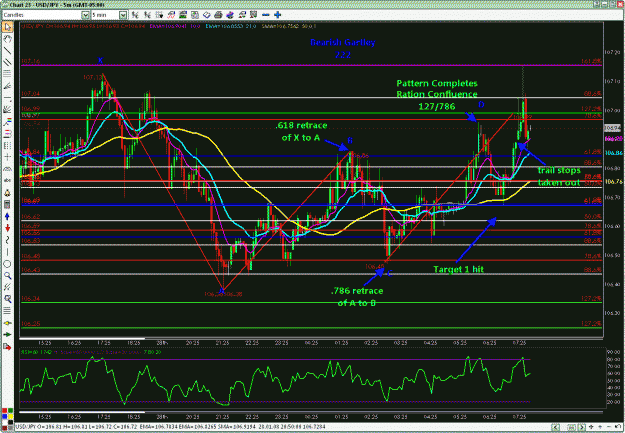The image size is (625, 433).
Task: Select the fan lines tool
Action: pyautogui.click(x=8, y=110)
